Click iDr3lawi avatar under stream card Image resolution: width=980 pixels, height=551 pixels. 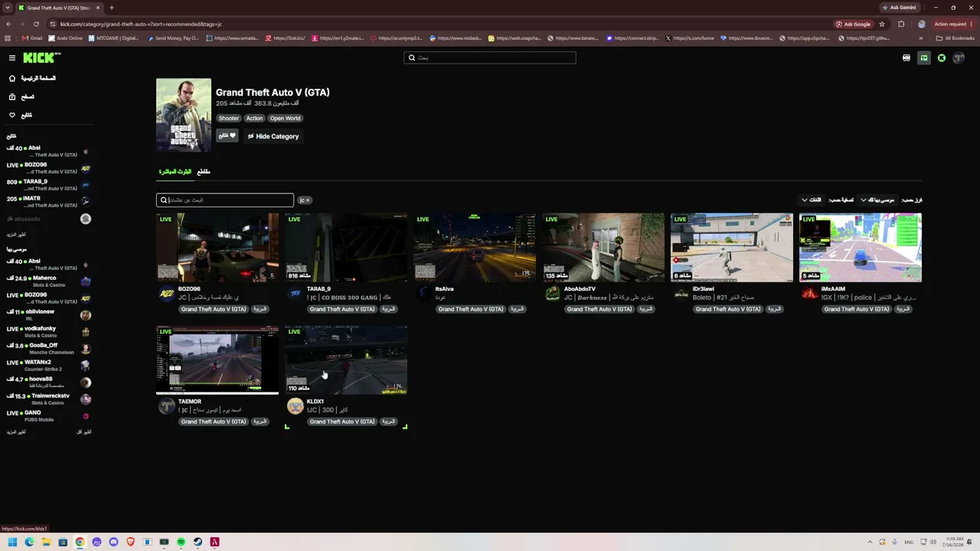coord(681,294)
